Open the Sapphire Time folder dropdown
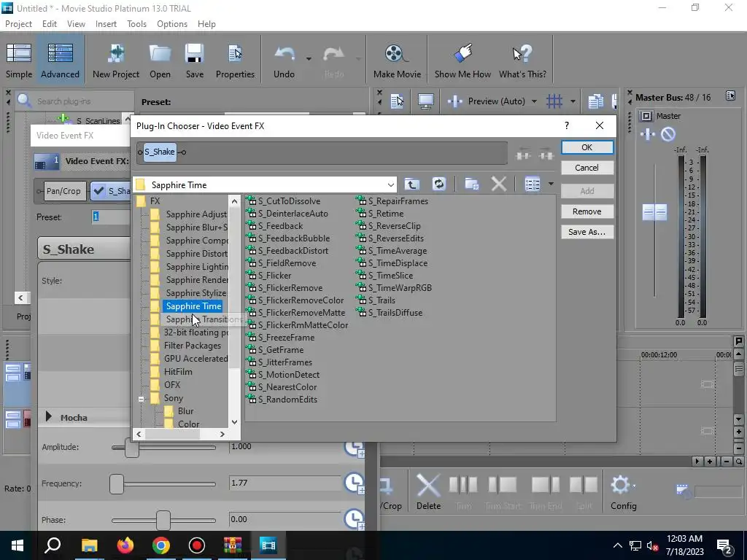This screenshot has width=747, height=560. pos(390,184)
